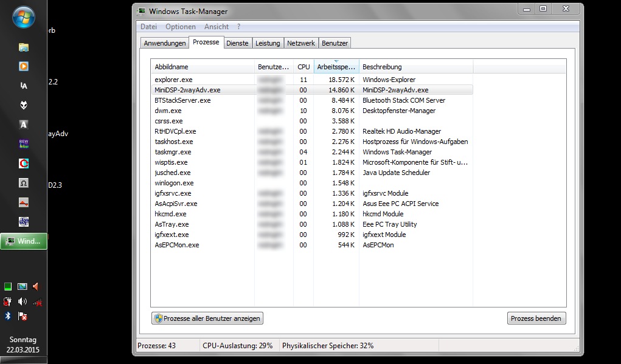Switch to the Netzwerk tab
The height and width of the screenshot is (364, 621).
(301, 43)
